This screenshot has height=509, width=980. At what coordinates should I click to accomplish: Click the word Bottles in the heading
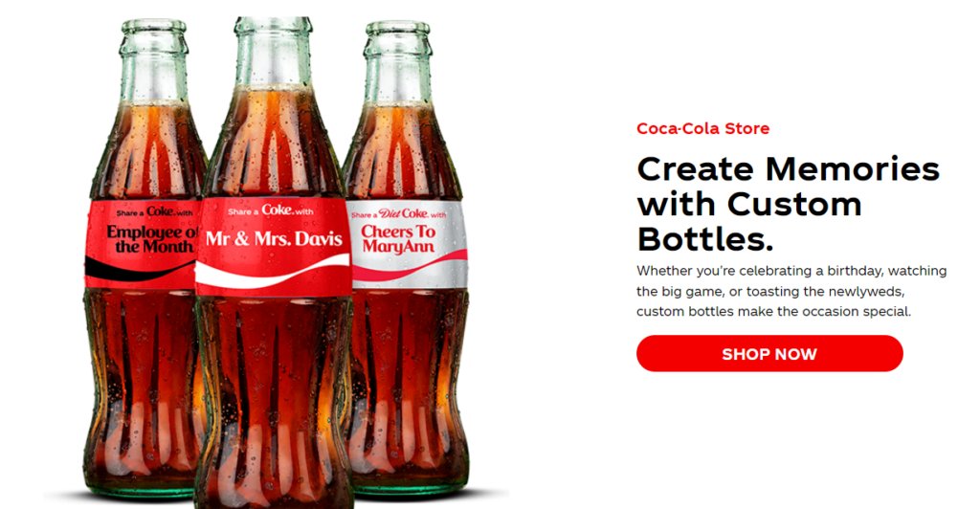point(705,239)
